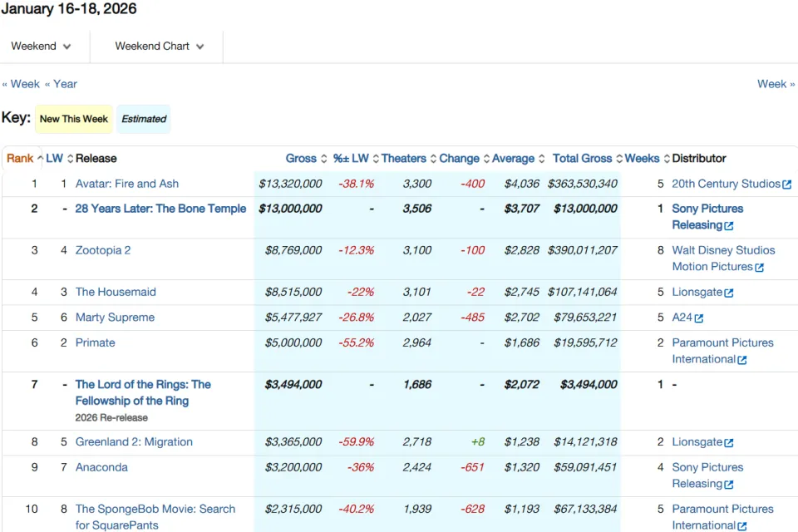Click external icon in Primate row
Viewport: 798px width, 532px height.
742,360
